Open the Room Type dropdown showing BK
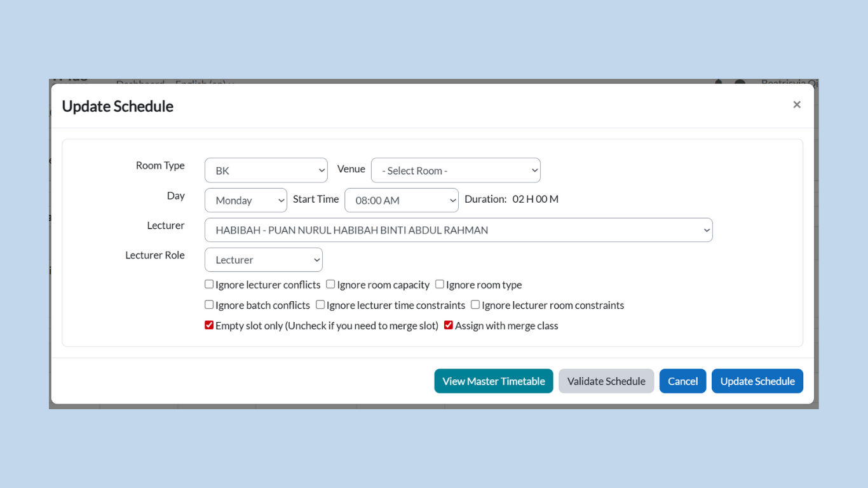This screenshot has height=488, width=868. [266, 170]
